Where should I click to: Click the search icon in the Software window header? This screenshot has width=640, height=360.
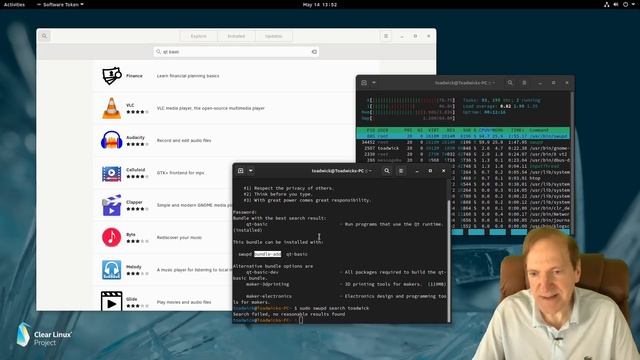44,36
